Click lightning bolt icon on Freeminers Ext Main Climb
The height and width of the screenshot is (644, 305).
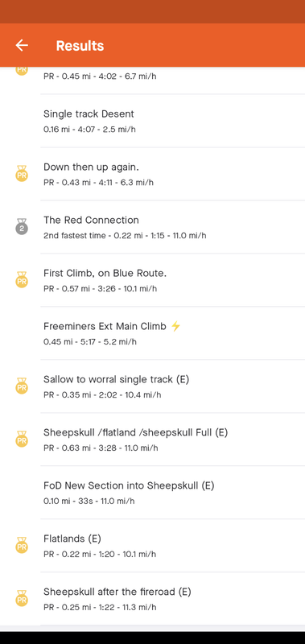click(175, 327)
